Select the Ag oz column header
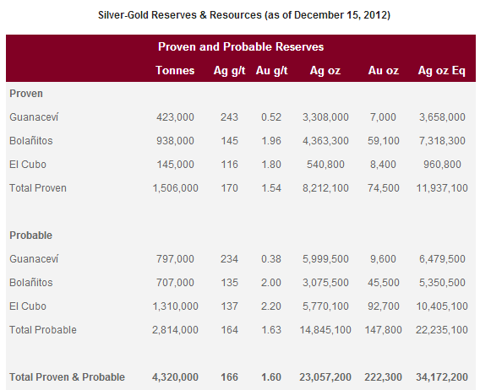Viewport: 480px width, 390px height. [x=325, y=71]
